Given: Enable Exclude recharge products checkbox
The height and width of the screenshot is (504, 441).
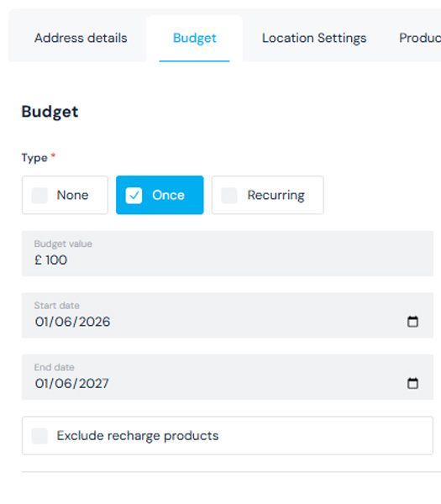Looking at the screenshot, I should point(39,436).
